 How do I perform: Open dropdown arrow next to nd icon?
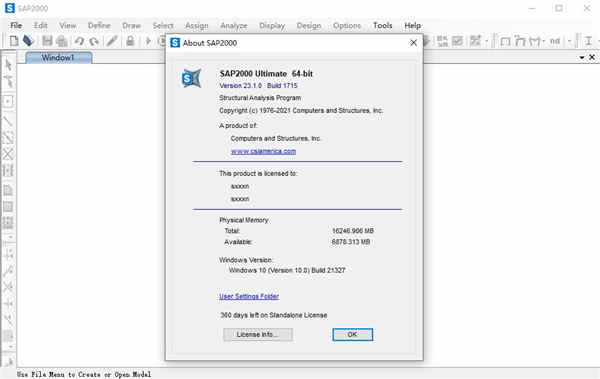click(569, 41)
